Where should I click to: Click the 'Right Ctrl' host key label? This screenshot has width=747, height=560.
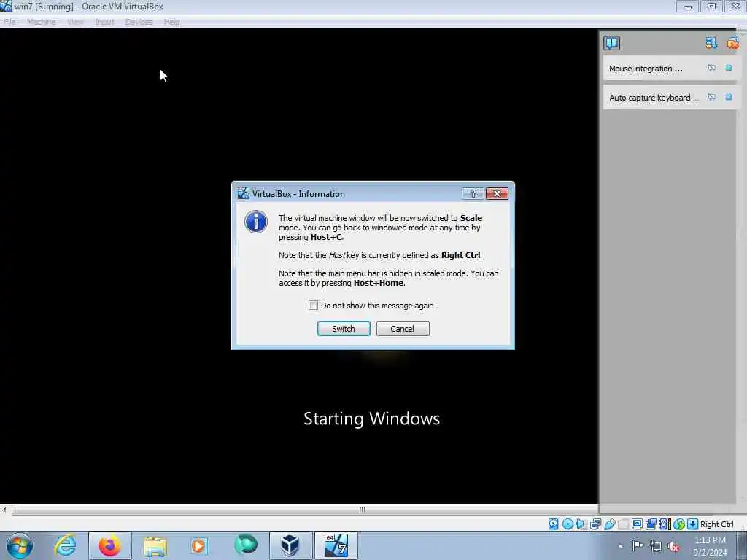click(x=716, y=524)
